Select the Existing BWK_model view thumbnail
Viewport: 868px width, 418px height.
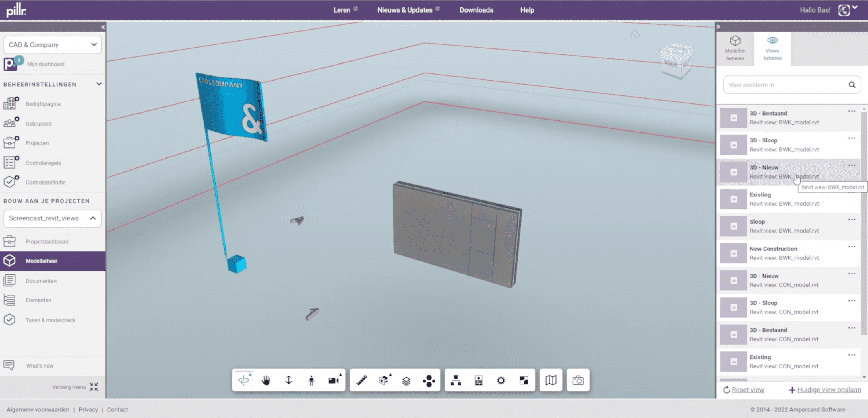coord(733,199)
